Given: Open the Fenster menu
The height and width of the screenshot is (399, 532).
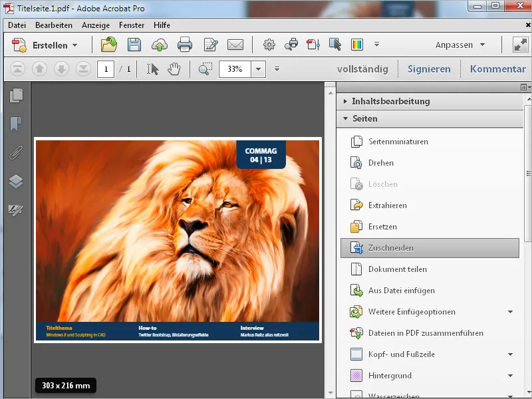Looking at the screenshot, I should pyautogui.click(x=132, y=25).
